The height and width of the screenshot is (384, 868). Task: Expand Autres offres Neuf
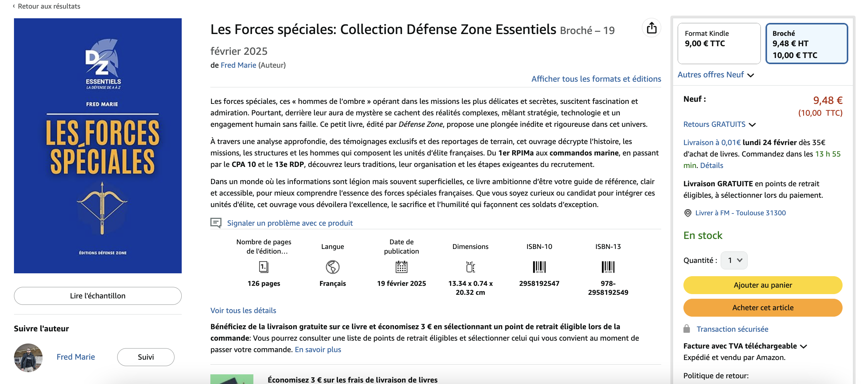tap(716, 75)
